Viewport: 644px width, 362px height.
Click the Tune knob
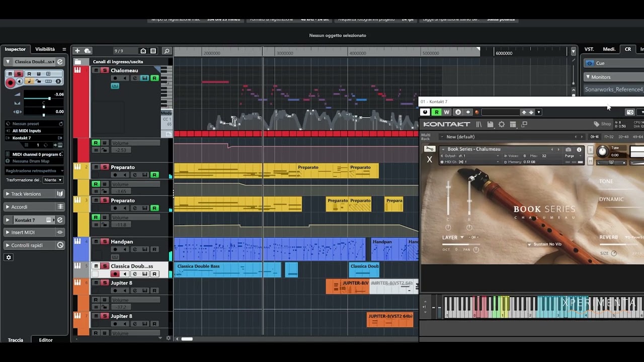click(x=602, y=151)
